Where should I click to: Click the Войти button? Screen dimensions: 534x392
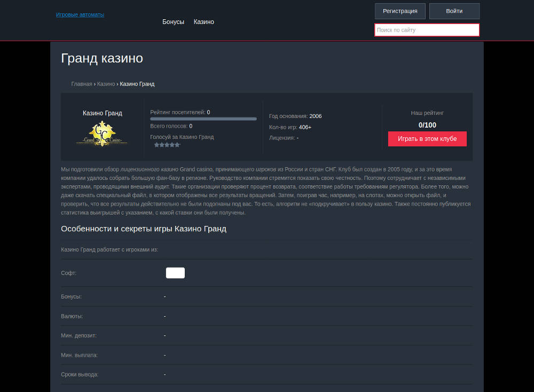(454, 11)
